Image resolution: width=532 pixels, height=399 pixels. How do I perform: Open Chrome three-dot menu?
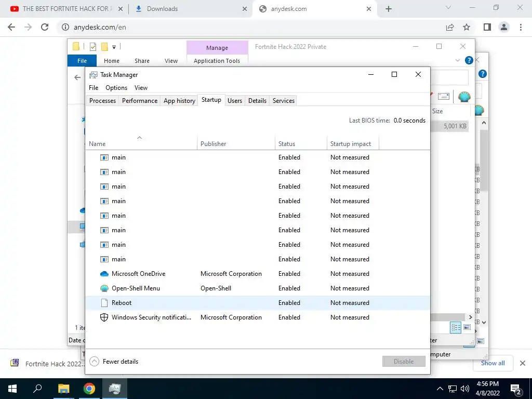[521, 27]
